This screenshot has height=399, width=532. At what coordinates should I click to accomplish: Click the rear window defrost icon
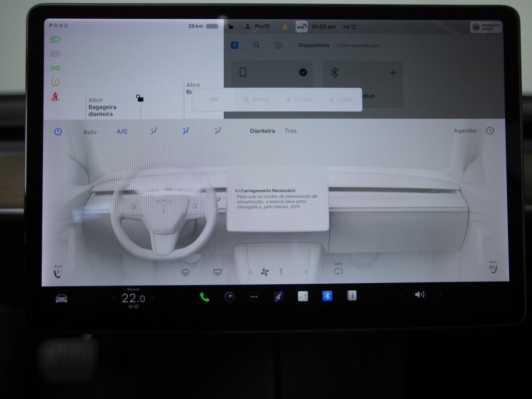(218, 273)
